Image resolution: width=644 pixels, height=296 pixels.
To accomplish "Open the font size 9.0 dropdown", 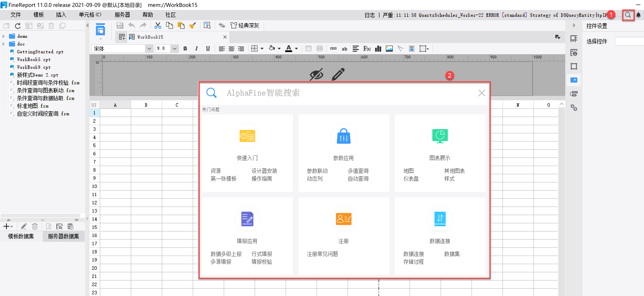I will coord(174,48).
